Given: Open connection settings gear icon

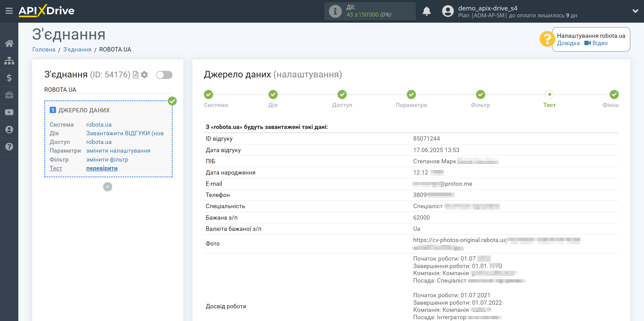Looking at the screenshot, I should (144, 75).
